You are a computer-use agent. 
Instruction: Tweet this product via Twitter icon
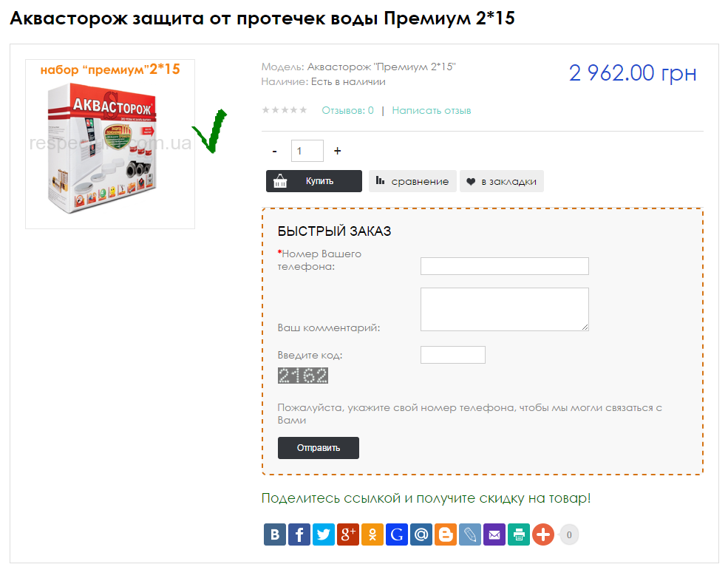[324, 534]
